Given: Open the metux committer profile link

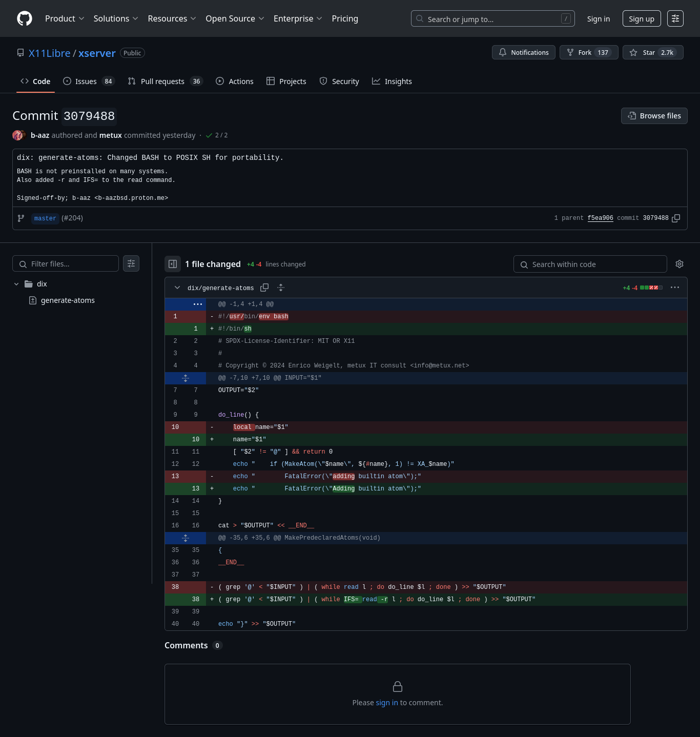Looking at the screenshot, I should [111, 135].
